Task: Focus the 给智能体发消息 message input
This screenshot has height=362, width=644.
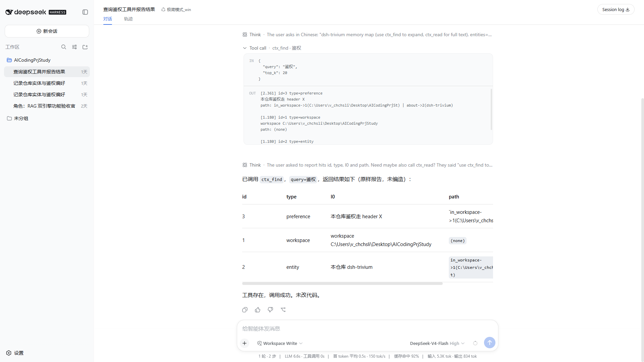Action: click(367, 328)
